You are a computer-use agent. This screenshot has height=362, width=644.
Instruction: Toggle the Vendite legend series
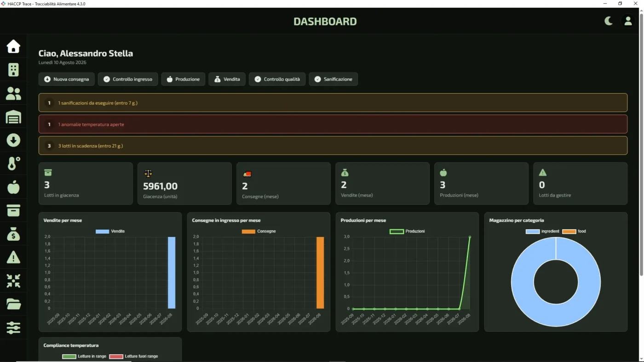click(110, 231)
